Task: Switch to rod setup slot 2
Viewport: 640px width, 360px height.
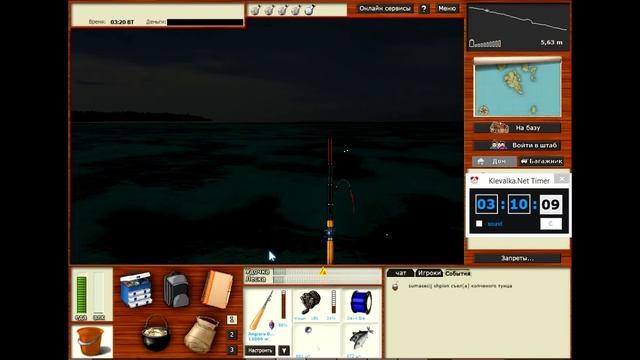Action: click(231, 335)
